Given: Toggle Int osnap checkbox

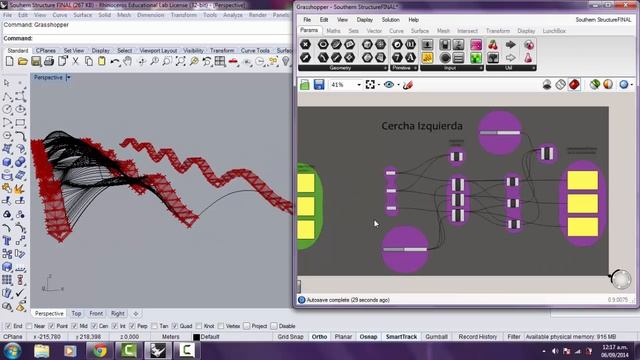Looking at the screenshot, I should tap(115, 326).
